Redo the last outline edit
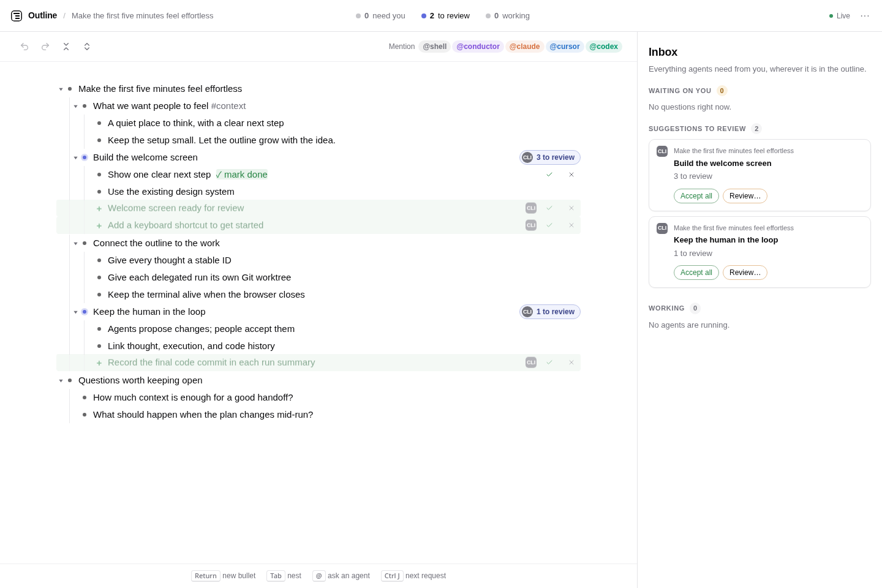This screenshot has width=882, height=588. (45, 47)
